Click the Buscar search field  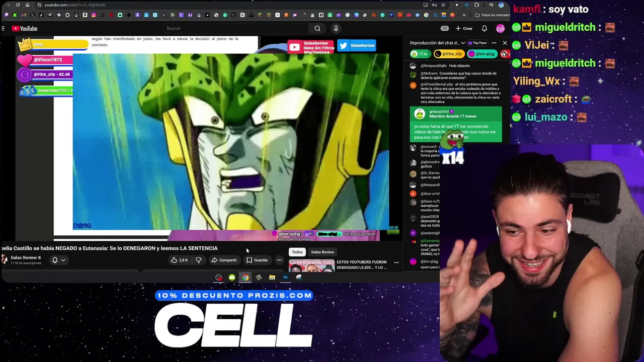coord(236,29)
